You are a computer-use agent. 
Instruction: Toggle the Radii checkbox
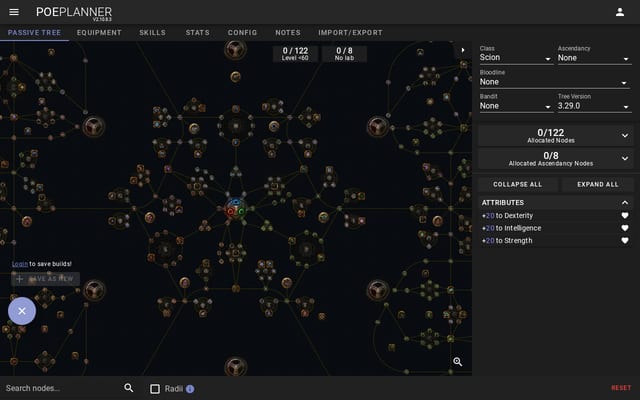[155, 389]
